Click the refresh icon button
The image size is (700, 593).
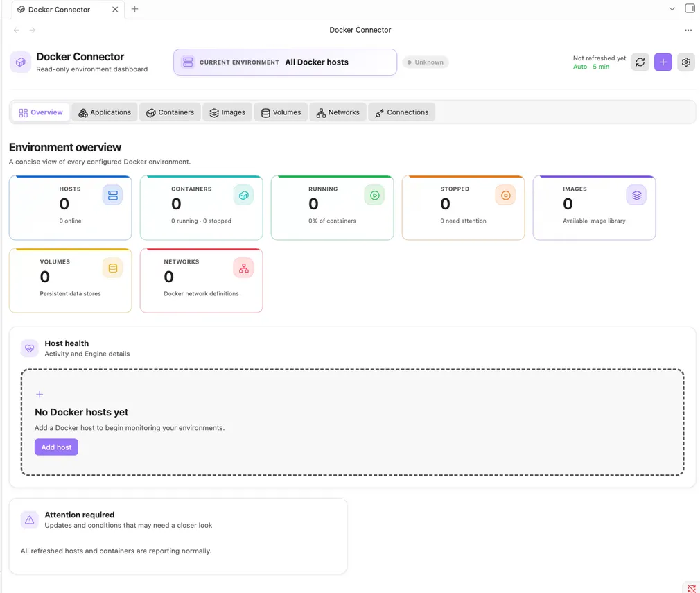[640, 62]
